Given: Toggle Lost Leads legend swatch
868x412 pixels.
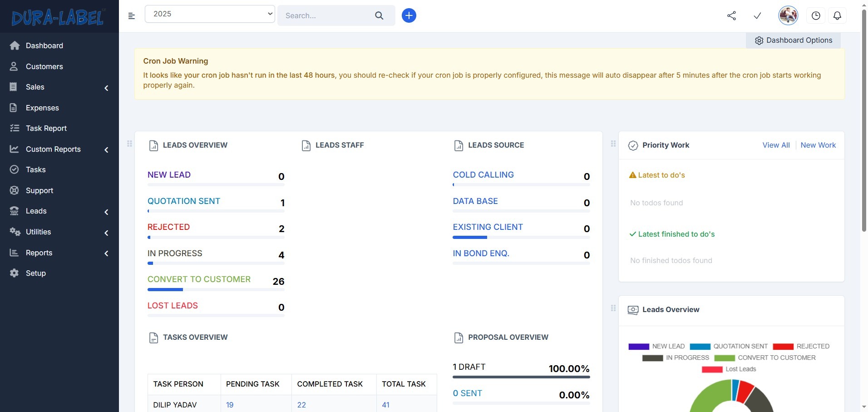Looking at the screenshot, I should (712, 369).
